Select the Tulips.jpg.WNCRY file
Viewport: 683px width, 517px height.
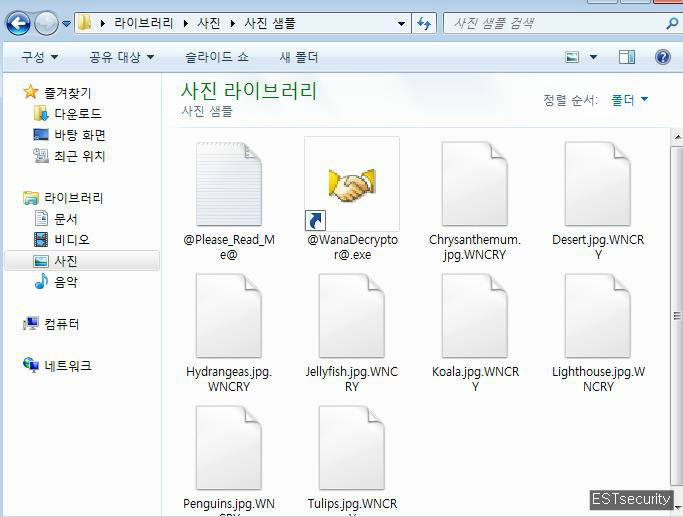pos(352,460)
